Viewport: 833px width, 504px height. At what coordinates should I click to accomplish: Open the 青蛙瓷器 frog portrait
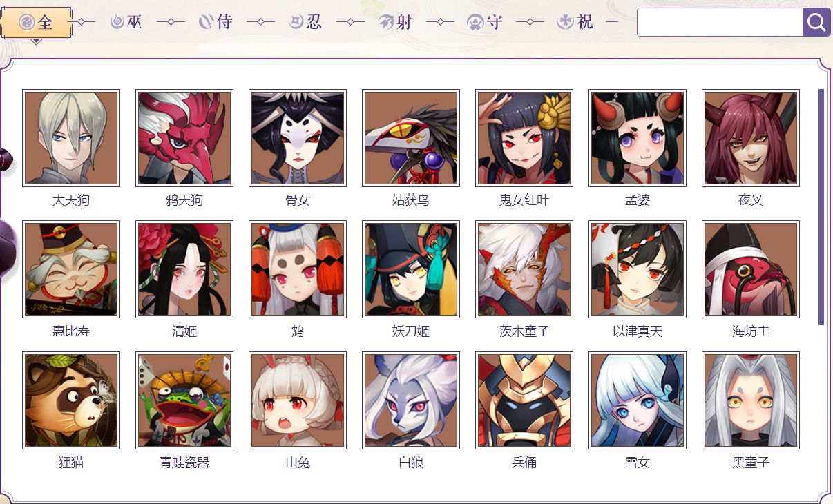(184, 400)
